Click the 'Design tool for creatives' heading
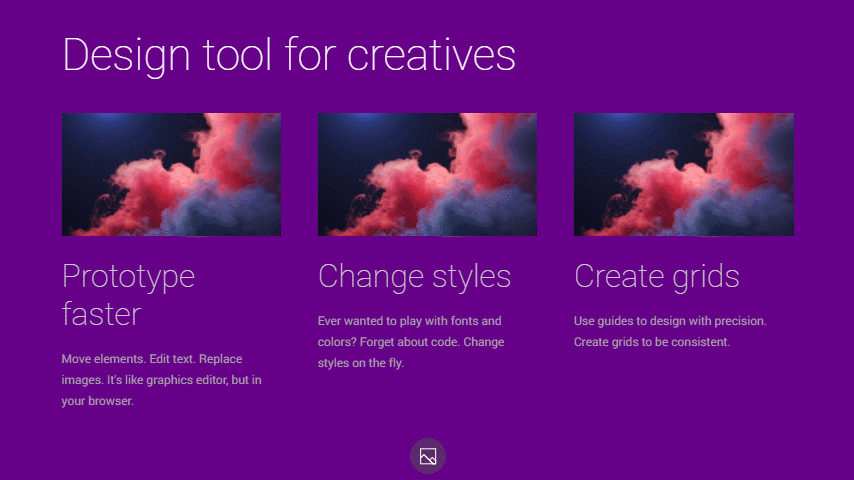 pos(289,55)
